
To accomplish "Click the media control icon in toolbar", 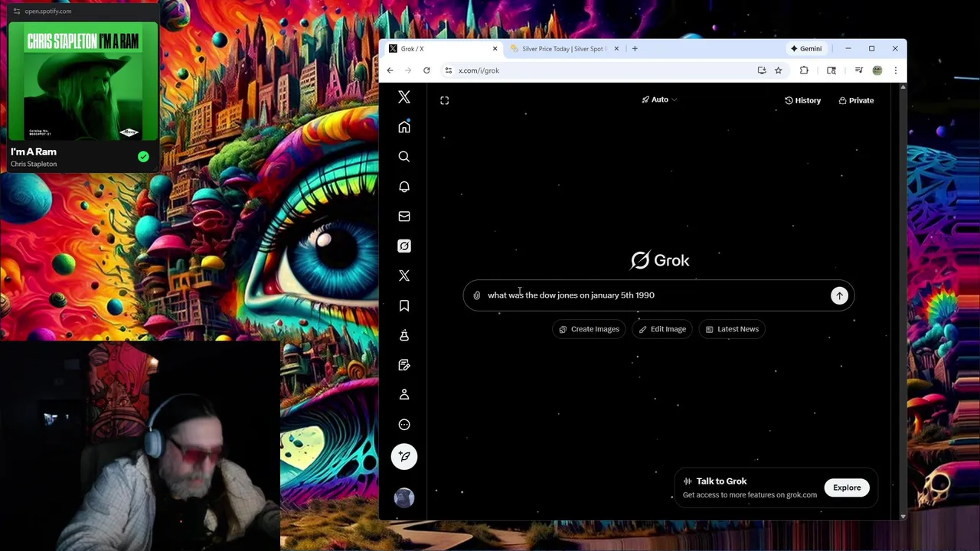I will coord(859,70).
